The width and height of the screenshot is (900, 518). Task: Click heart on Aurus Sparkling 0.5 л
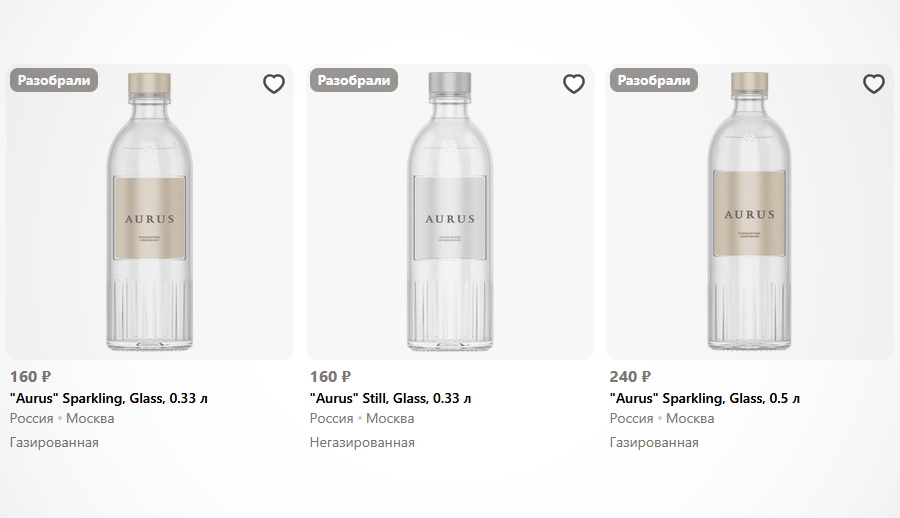(x=874, y=84)
